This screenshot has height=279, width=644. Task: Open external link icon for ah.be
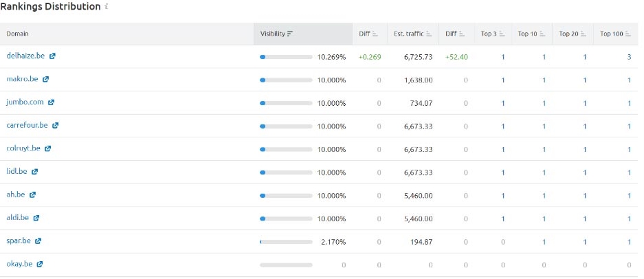click(x=32, y=194)
